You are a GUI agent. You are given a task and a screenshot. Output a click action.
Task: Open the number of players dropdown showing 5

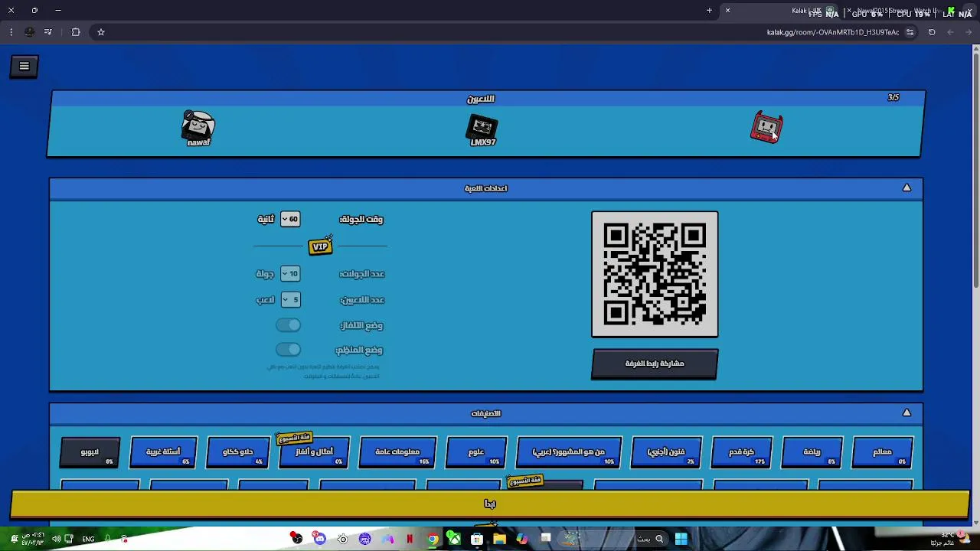[x=290, y=299]
